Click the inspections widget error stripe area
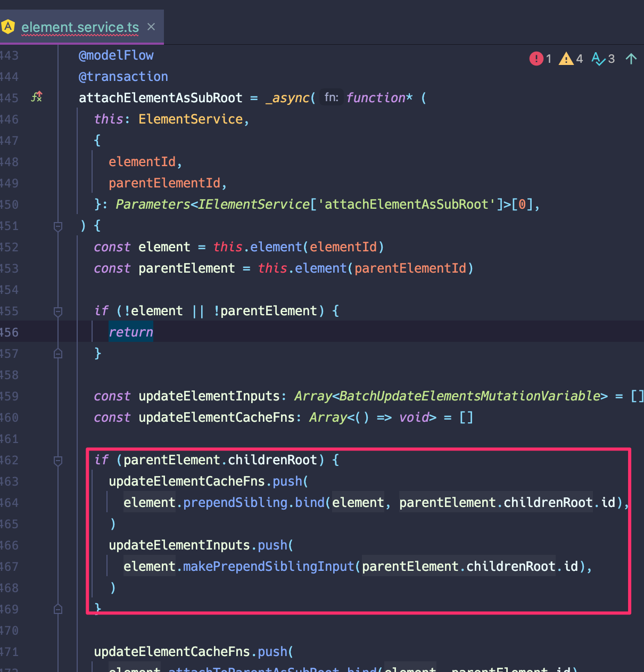The height and width of the screenshot is (672, 644). 583,59
